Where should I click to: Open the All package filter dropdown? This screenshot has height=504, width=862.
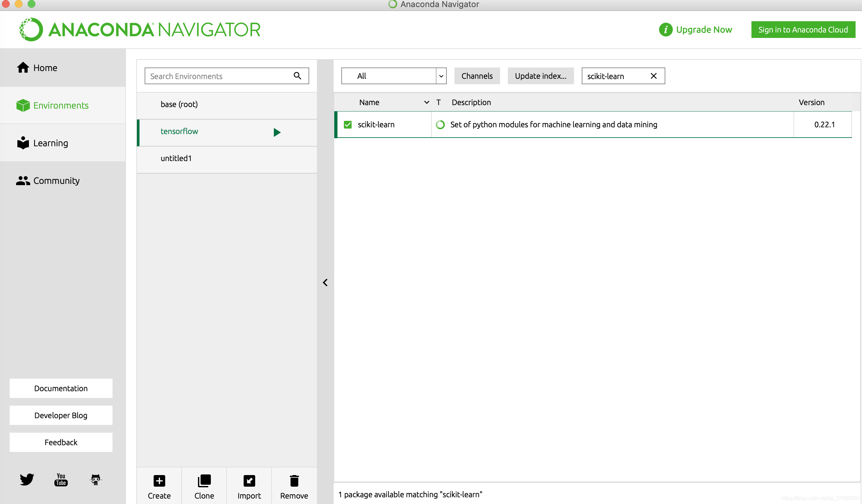point(394,76)
